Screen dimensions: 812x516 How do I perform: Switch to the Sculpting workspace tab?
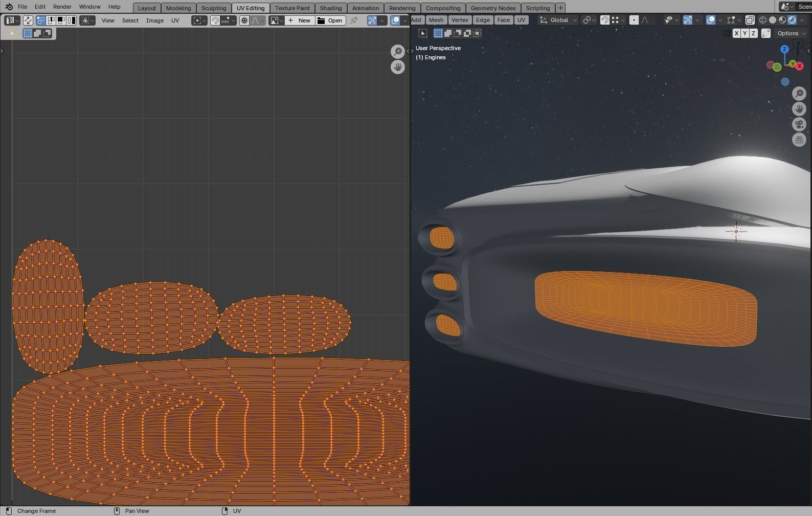click(214, 8)
